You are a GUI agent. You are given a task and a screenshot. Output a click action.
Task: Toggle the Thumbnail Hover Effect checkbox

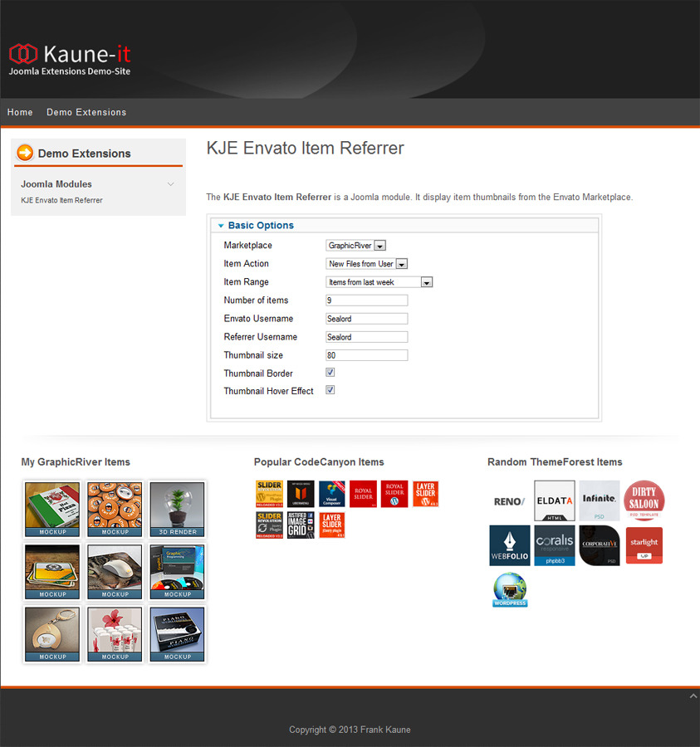pyautogui.click(x=330, y=390)
